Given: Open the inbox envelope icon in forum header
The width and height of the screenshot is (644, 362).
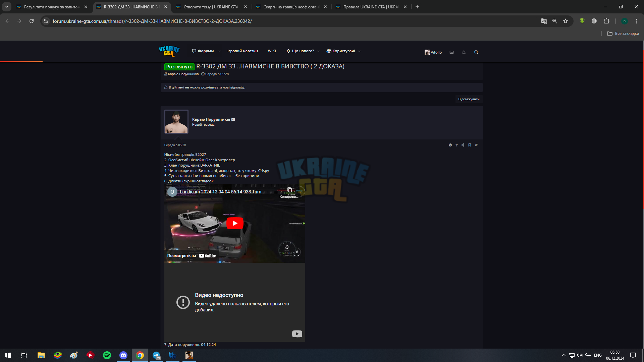Looking at the screenshot, I should coord(451,52).
